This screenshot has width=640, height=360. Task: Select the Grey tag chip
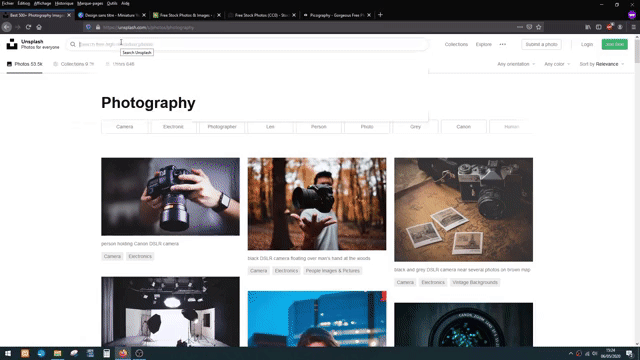click(415, 127)
